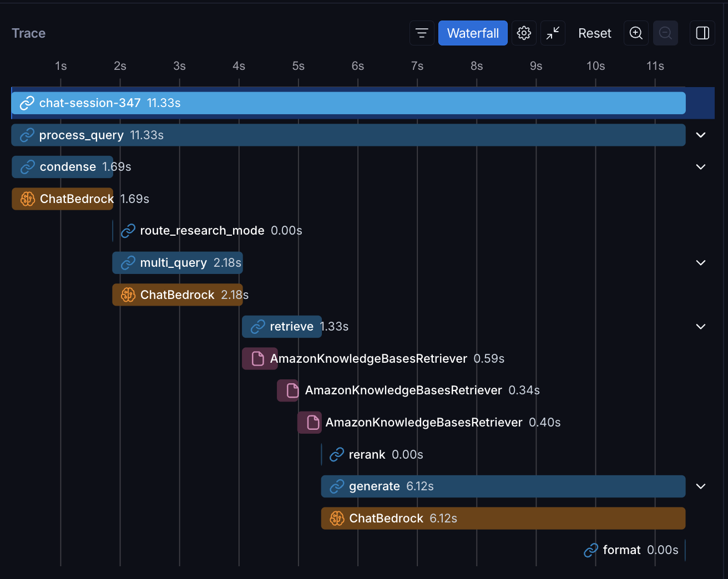Collapse all spans with the arrows icon
This screenshot has width=728, height=579.
553,33
